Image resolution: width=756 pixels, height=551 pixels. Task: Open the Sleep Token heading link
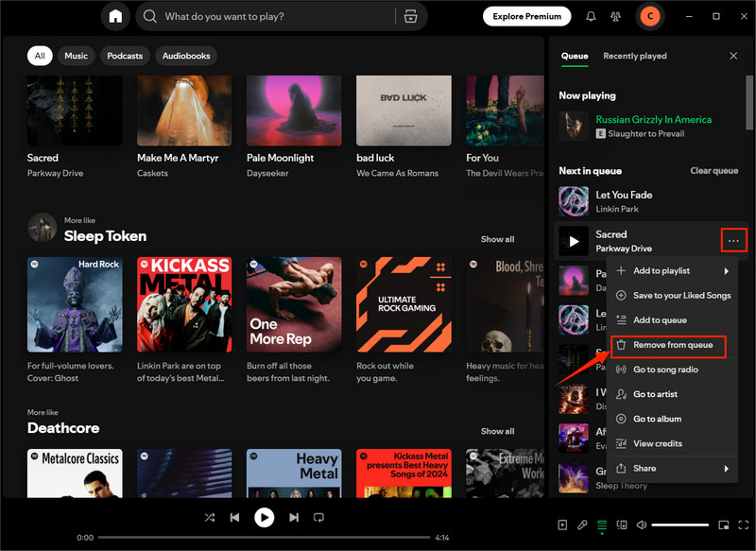106,236
